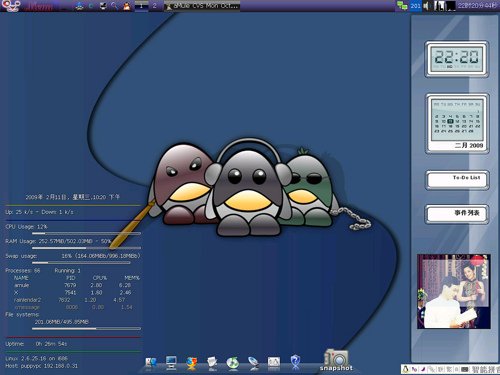Screen dimensions: 500x375
Task: Click the 22:20 digital clock widget
Action: (x=457, y=59)
